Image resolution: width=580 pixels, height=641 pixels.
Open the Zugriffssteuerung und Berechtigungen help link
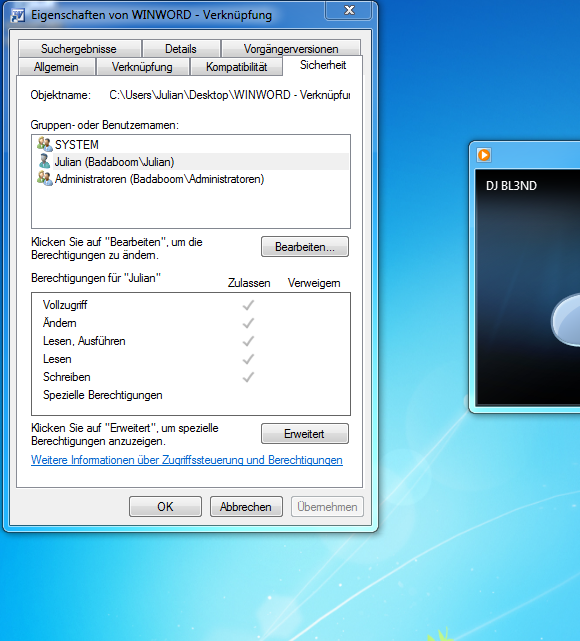(x=187, y=460)
